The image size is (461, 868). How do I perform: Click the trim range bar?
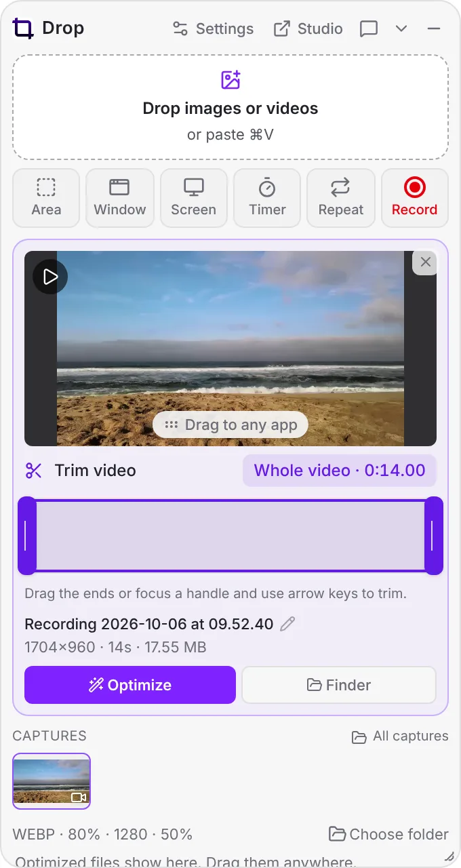pyautogui.click(x=230, y=536)
